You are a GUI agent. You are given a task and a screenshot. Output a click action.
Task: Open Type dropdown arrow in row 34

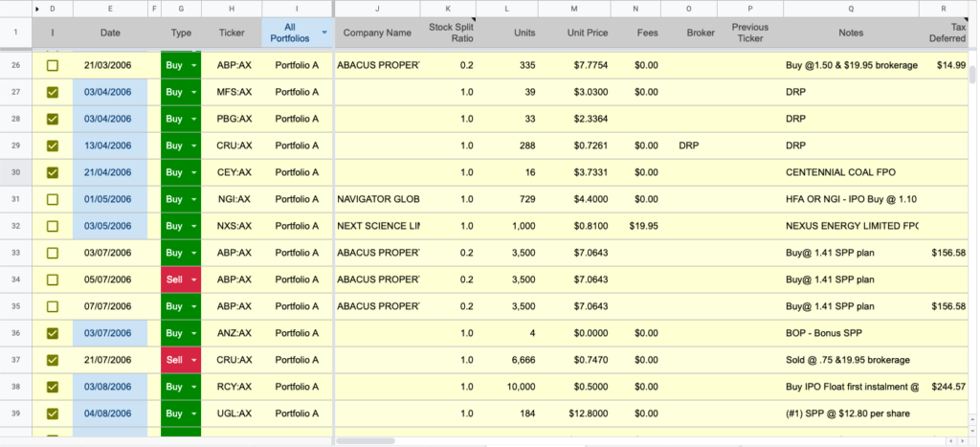pos(194,280)
